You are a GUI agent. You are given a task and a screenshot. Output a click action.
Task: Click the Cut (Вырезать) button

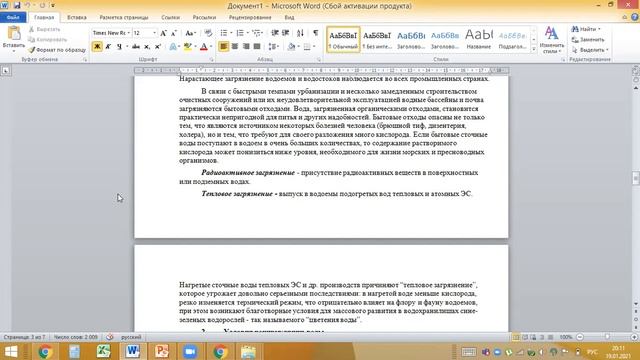coord(45,29)
